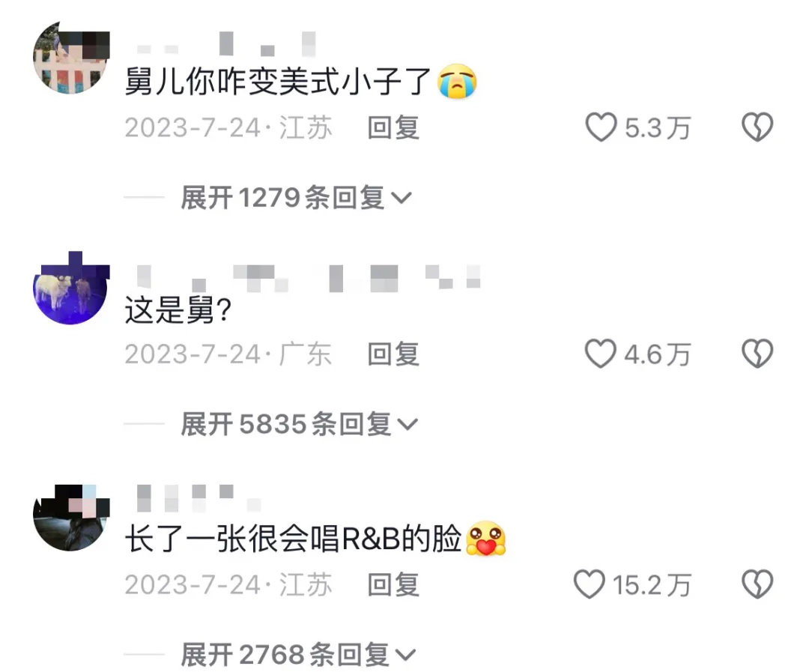Reply to the 舅儿你咋变美式小子了 comment
The height and width of the screenshot is (672, 809).
click(393, 127)
